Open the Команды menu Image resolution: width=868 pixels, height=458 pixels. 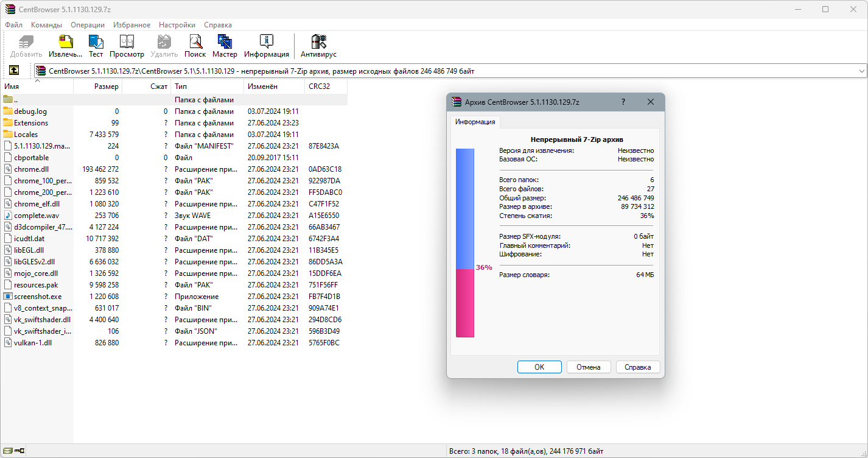point(46,25)
